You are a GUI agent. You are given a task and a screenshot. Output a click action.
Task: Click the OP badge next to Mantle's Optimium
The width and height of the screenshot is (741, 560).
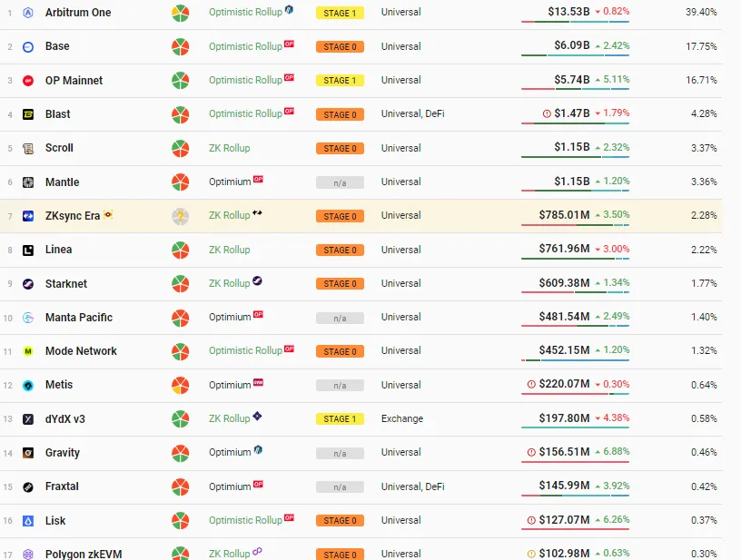pyautogui.click(x=259, y=180)
